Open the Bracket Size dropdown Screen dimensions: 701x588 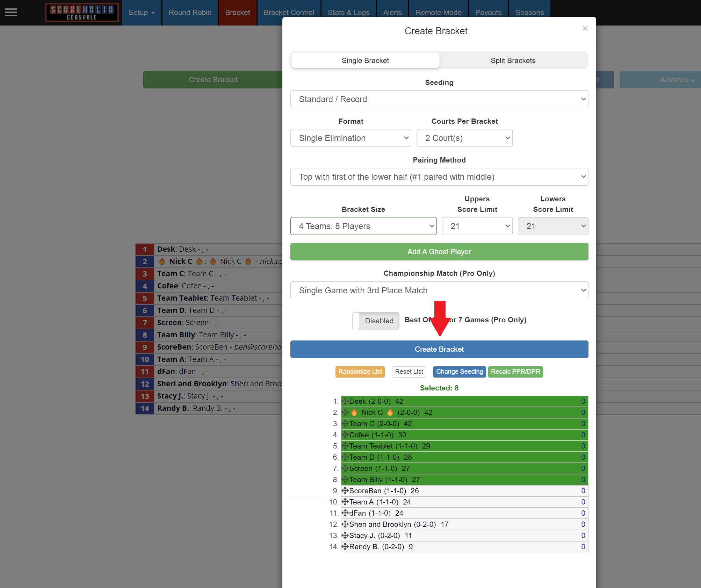[x=363, y=226]
